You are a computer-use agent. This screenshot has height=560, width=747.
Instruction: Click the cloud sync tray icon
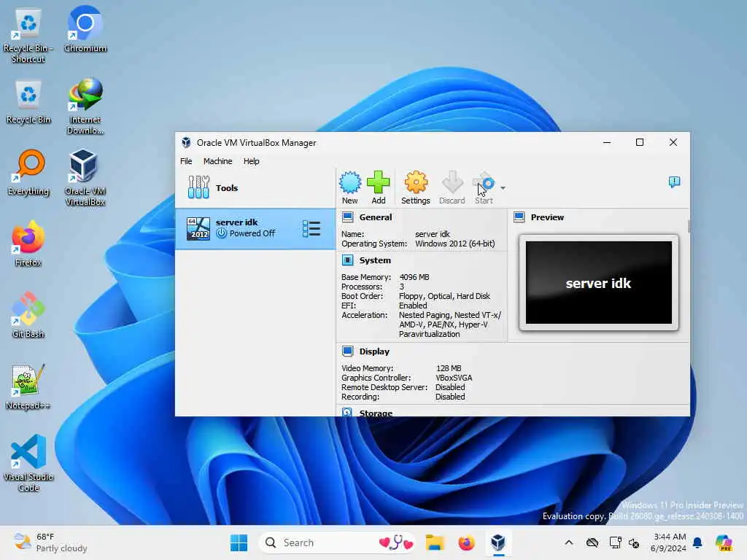coord(592,542)
